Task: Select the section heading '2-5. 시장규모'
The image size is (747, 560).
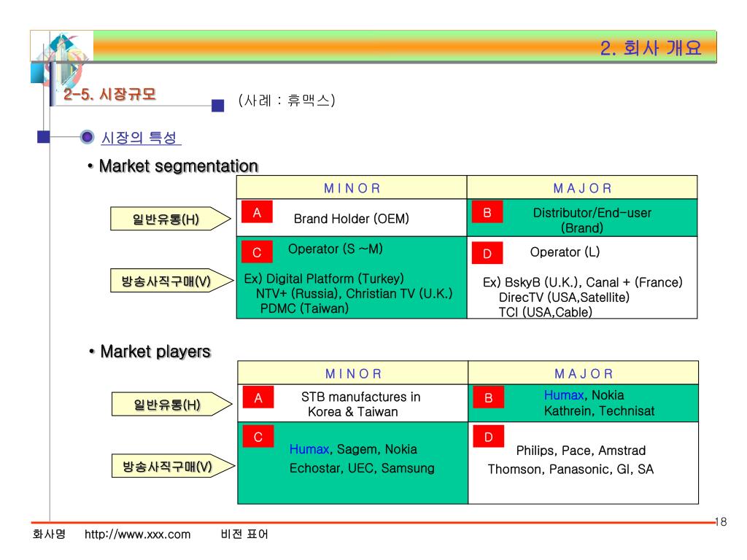Action: click(109, 94)
